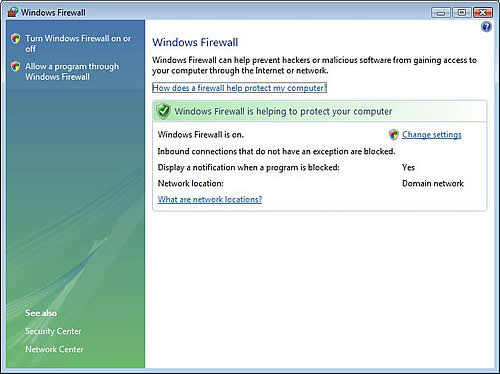Click the Windows Firewall page heading
Screen dimensions: 500x374
point(195,42)
